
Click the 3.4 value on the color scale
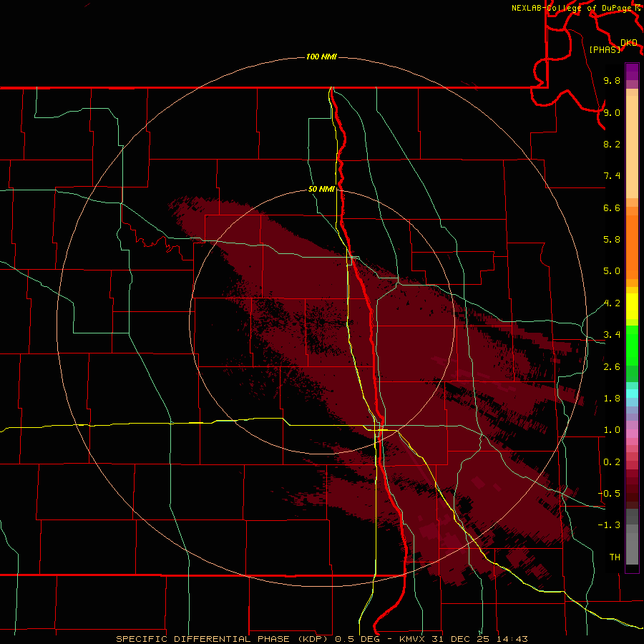coord(612,335)
